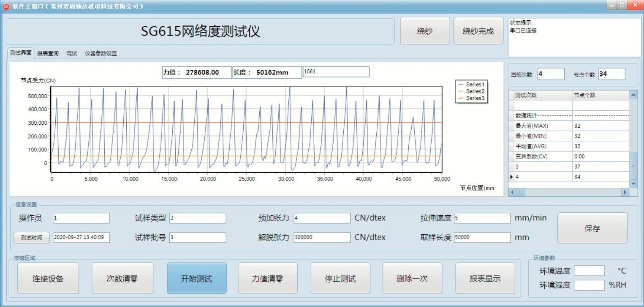Click Series1 in the chart legend

click(475, 85)
